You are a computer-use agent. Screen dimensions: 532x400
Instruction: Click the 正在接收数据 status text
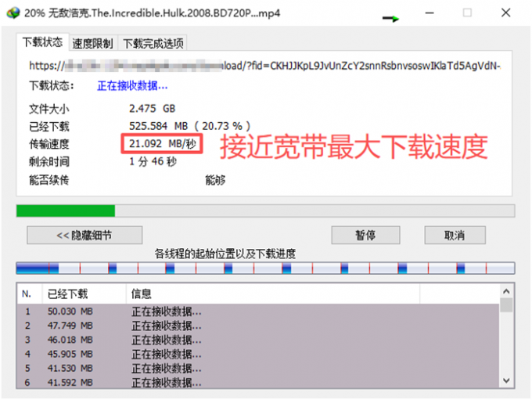pyautogui.click(x=132, y=86)
